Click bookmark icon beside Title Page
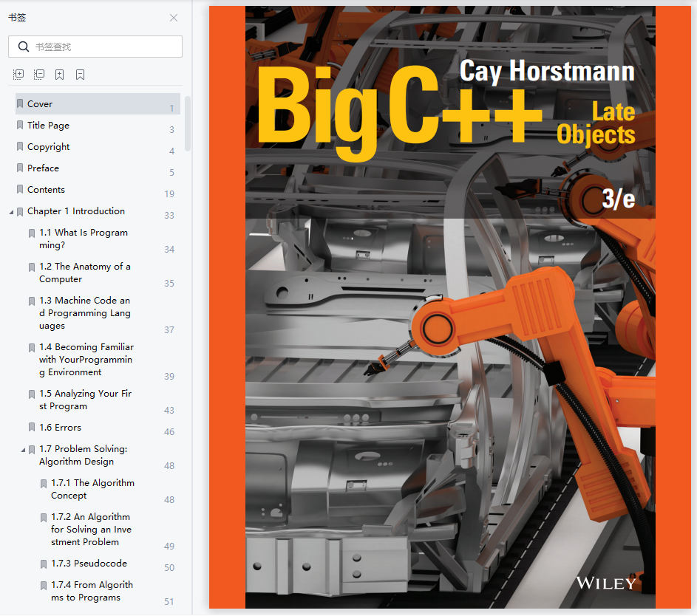 pos(20,126)
